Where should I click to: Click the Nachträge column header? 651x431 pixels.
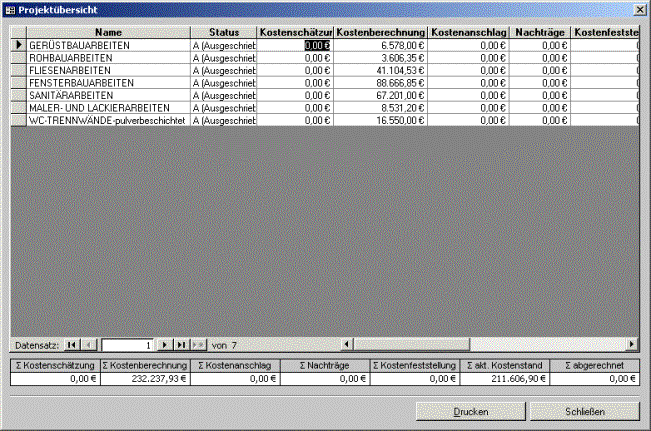541,33
